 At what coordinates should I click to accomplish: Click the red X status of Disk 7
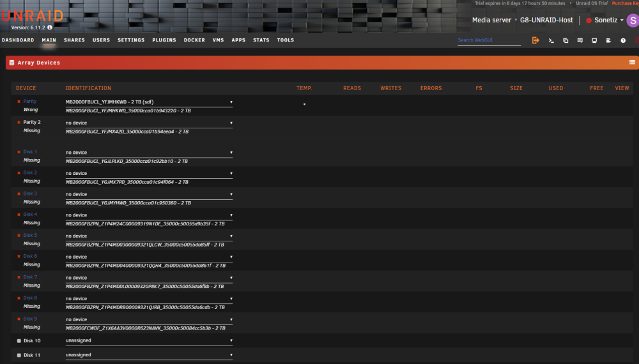(19, 277)
